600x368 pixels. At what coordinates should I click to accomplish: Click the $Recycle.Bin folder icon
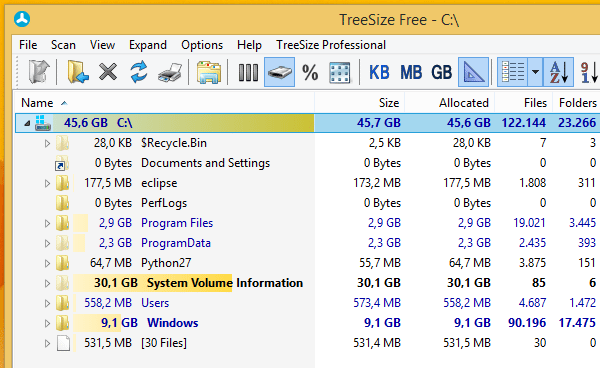(x=62, y=143)
